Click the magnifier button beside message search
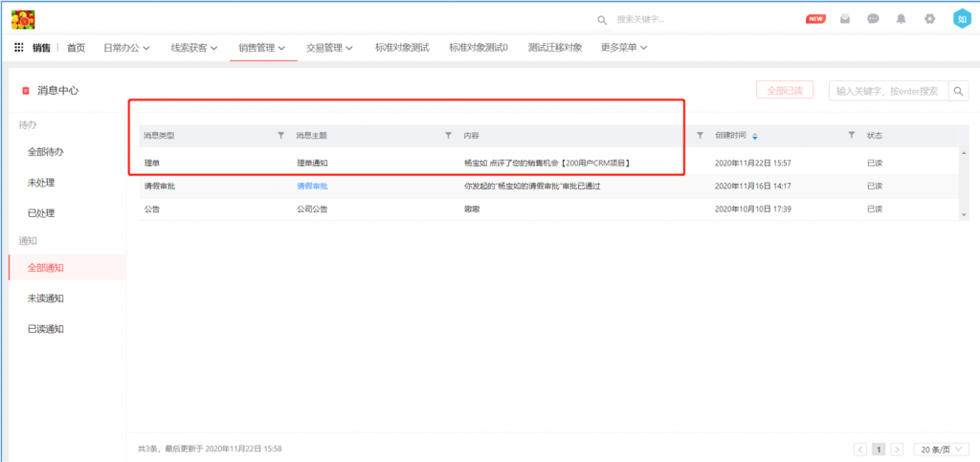The height and width of the screenshot is (462, 980). [x=959, y=90]
